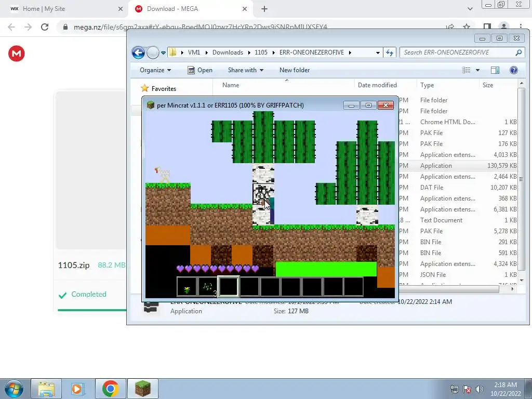This screenshot has width=532, height=399.
Task: Click the Explorer back navigation arrow
Action: [x=138, y=52]
